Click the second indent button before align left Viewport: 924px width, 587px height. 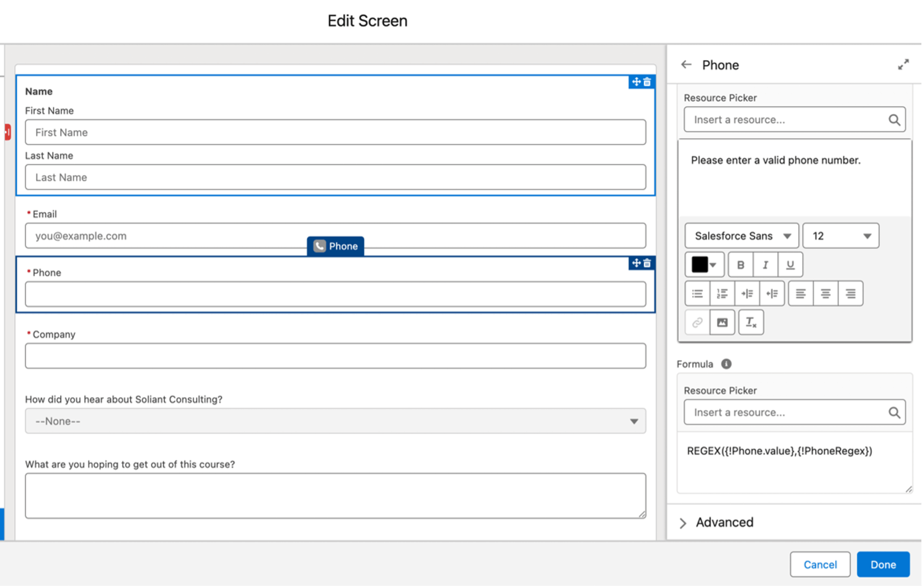(x=773, y=293)
